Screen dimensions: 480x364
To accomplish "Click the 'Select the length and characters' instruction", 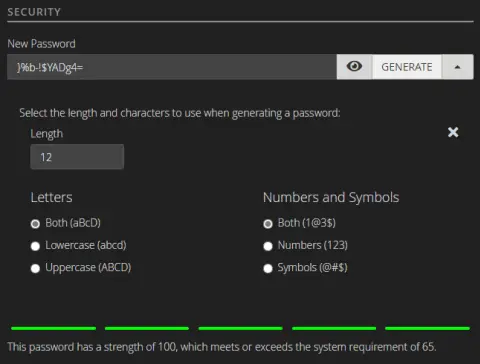I will pyautogui.click(x=180, y=113).
